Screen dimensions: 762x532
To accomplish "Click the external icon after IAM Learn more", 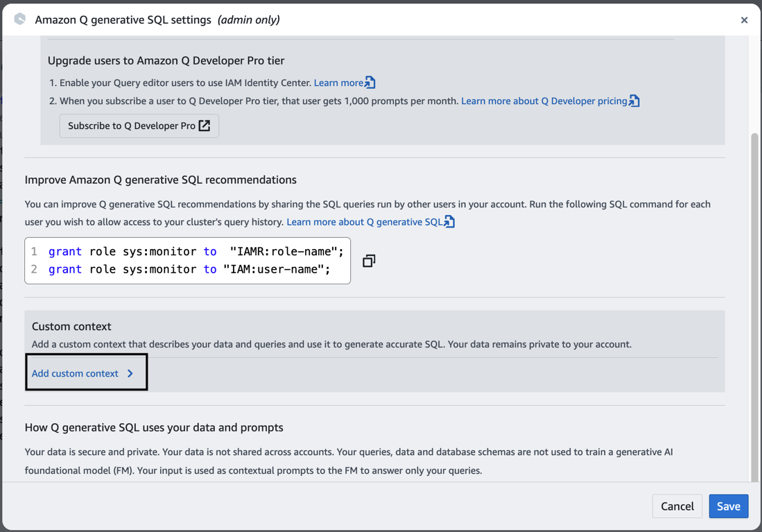I will (370, 83).
